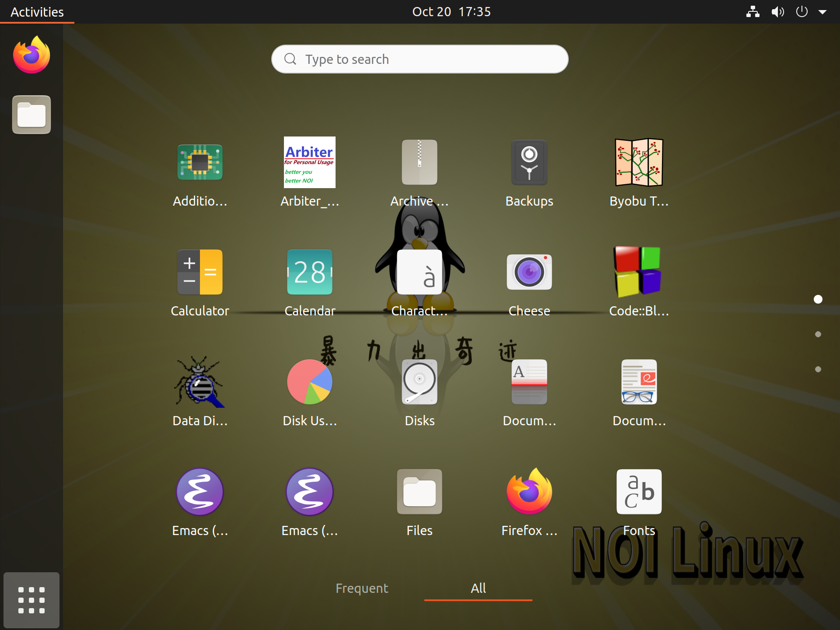Open Additional Drivers chip icon

tap(200, 162)
